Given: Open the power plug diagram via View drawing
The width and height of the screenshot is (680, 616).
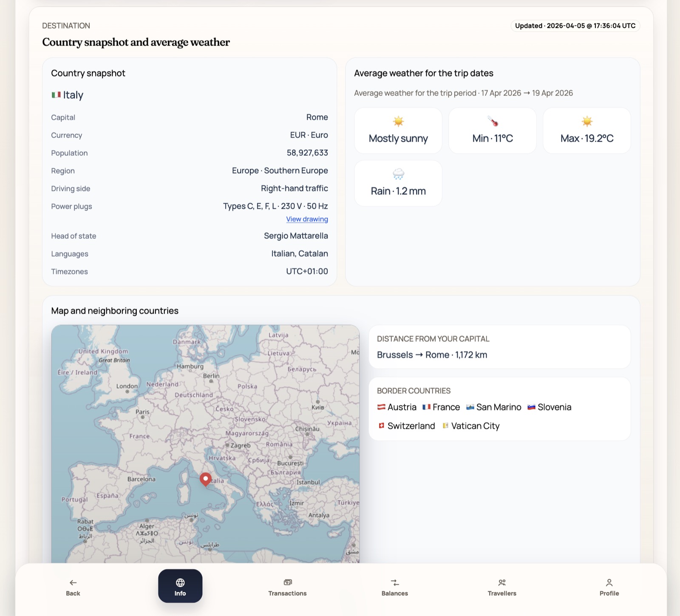Looking at the screenshot, I should [x=306, y=219].
